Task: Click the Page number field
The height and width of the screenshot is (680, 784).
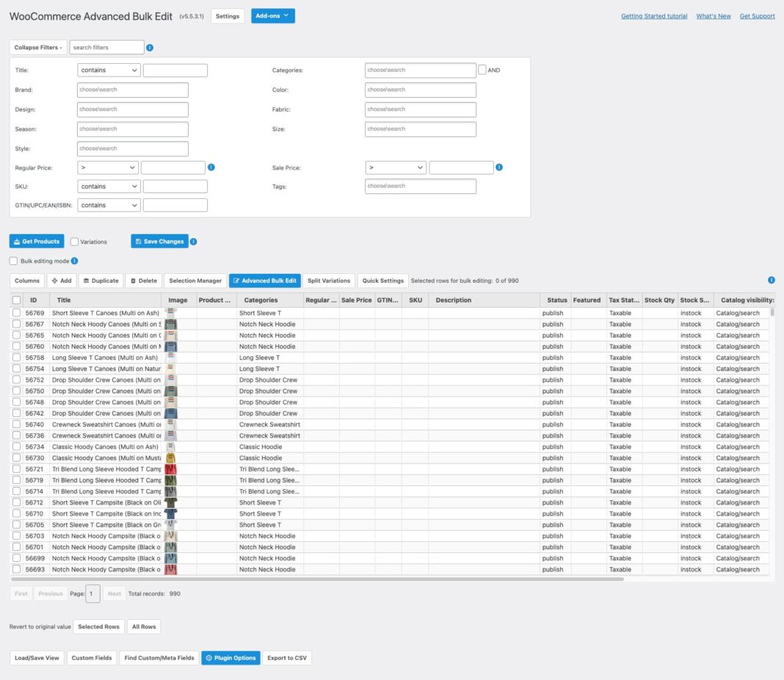Action: pos(92,593)
